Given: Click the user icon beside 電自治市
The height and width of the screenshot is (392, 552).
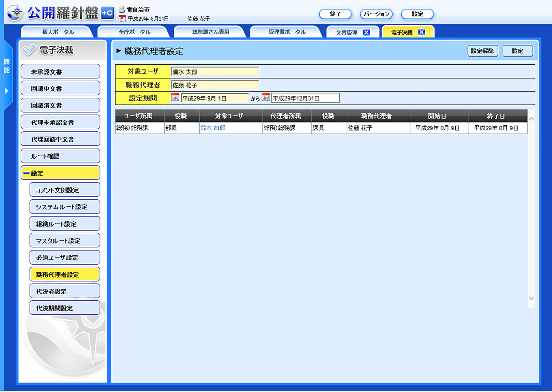Looking at the screenshot, I should pyautogui.click(x=122, y=9).
